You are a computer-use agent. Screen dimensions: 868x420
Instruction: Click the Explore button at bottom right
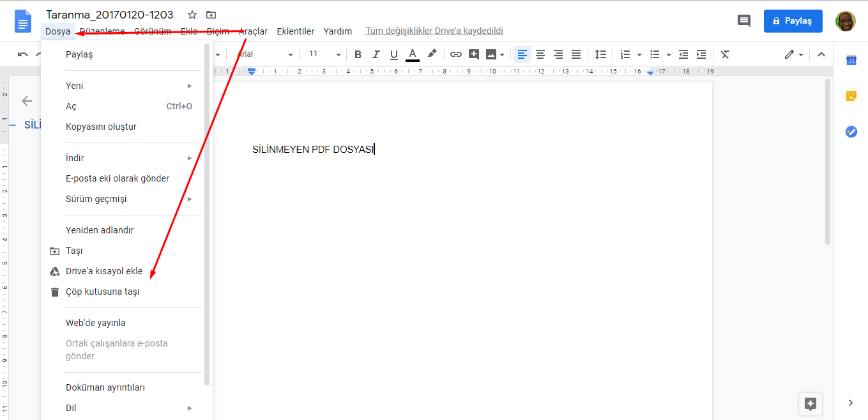pyautogui.click(x=811, y=404)
